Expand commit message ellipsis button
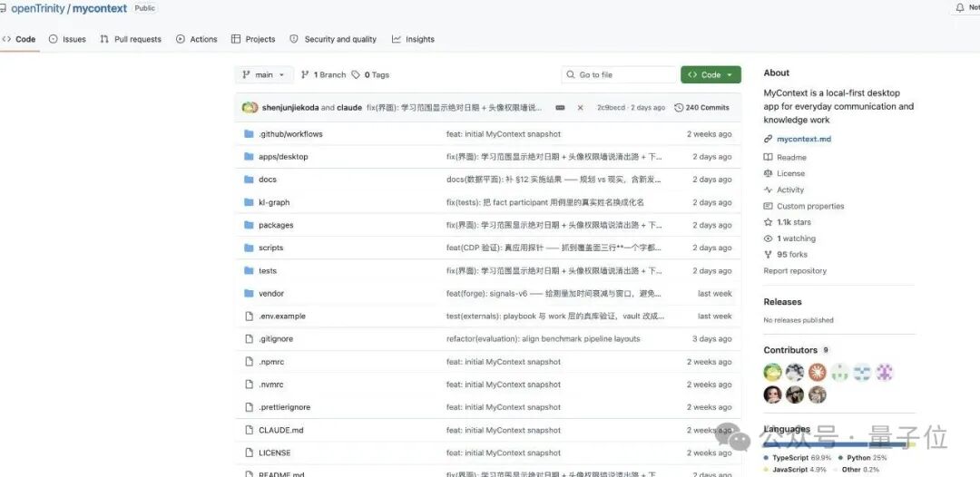This screenshot has width=980, height=477. [x=560, y=108]
